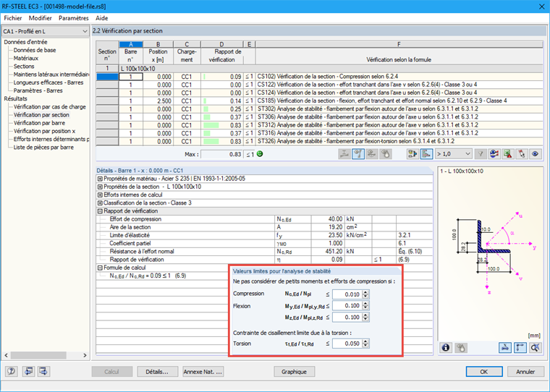The width and height of the screenshot is (550, 392).
Task: Expand Propriétés de matériau row
Action: 100,179
